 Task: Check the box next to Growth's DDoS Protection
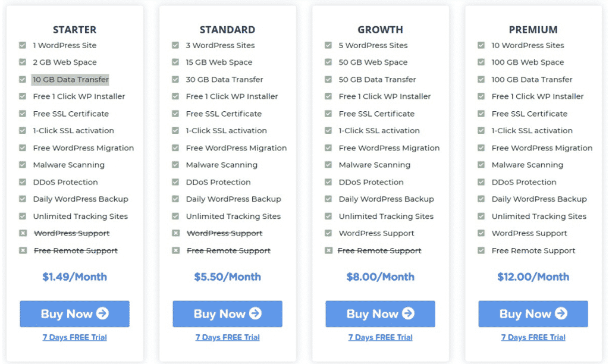tap(328, 182)
